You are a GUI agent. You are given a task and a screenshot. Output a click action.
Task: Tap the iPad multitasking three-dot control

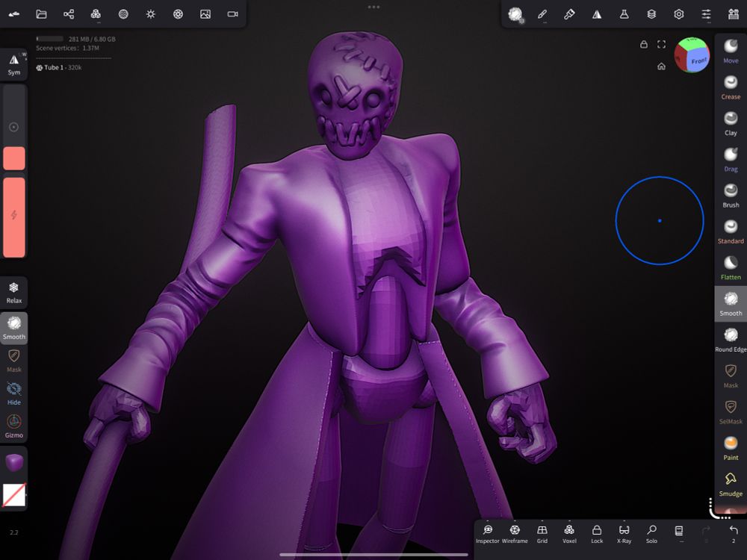coord(373,7)
